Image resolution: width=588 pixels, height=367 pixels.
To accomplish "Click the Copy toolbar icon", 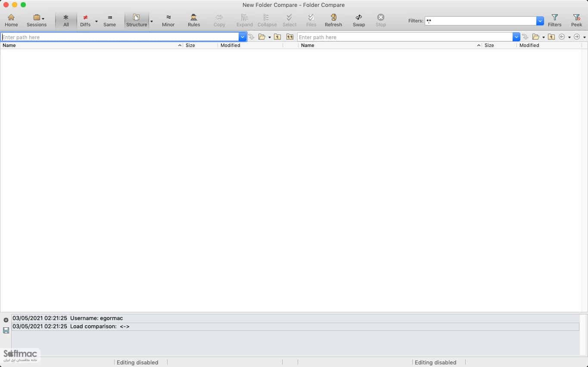I will coord(219,20).
